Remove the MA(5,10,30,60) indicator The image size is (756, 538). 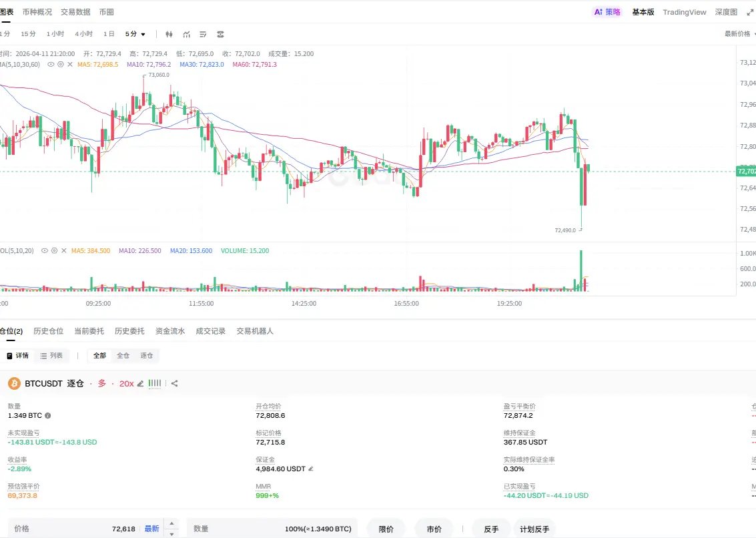click(x=70, y=64)
